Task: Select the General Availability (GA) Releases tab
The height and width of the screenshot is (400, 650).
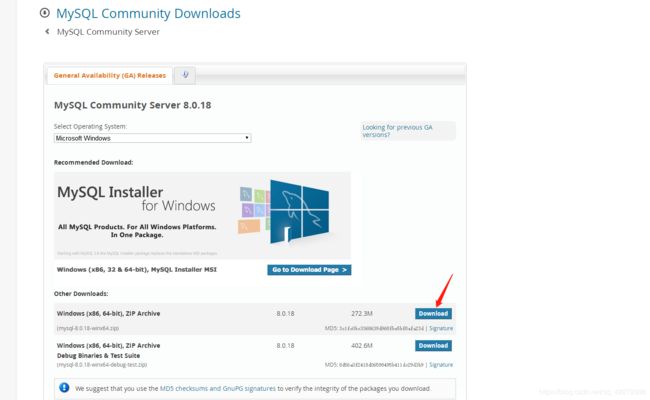Action: 110,75
